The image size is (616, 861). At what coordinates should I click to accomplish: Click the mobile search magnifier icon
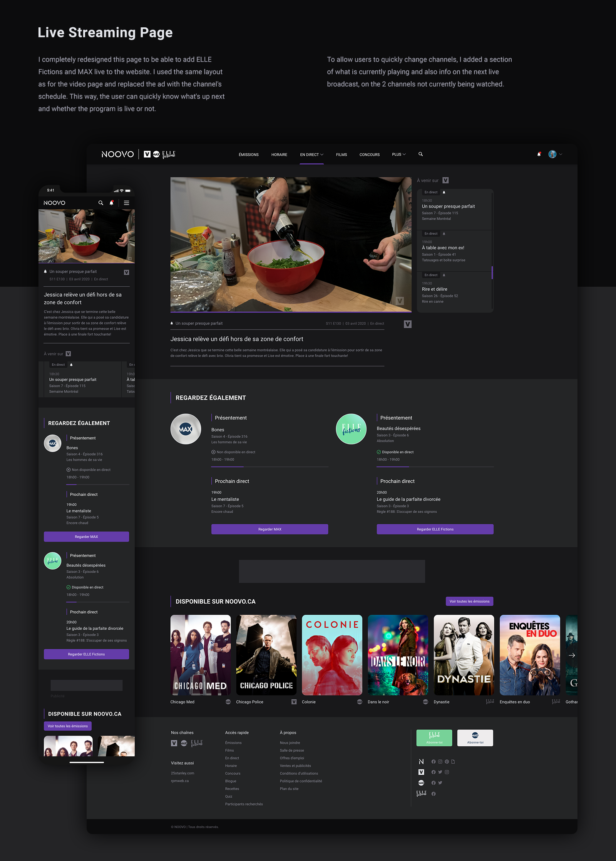click(x=101, y=203)
